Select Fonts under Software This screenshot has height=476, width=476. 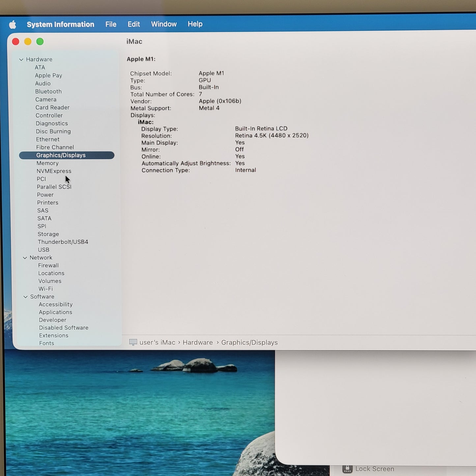(x=46, y=343)
